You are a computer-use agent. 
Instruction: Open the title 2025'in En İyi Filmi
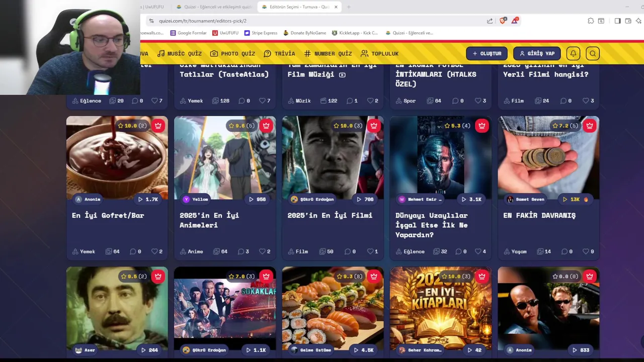pos(330,215)
